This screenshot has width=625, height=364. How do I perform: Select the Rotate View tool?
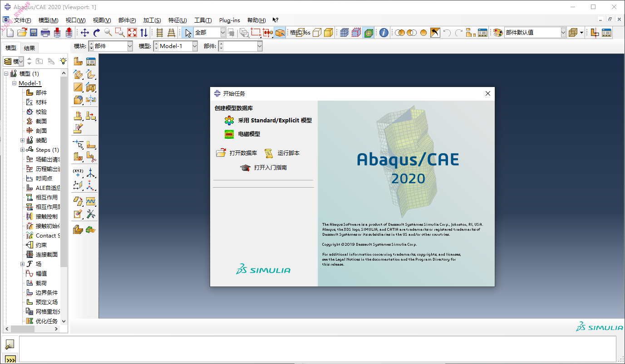click(x=97, y=33)
